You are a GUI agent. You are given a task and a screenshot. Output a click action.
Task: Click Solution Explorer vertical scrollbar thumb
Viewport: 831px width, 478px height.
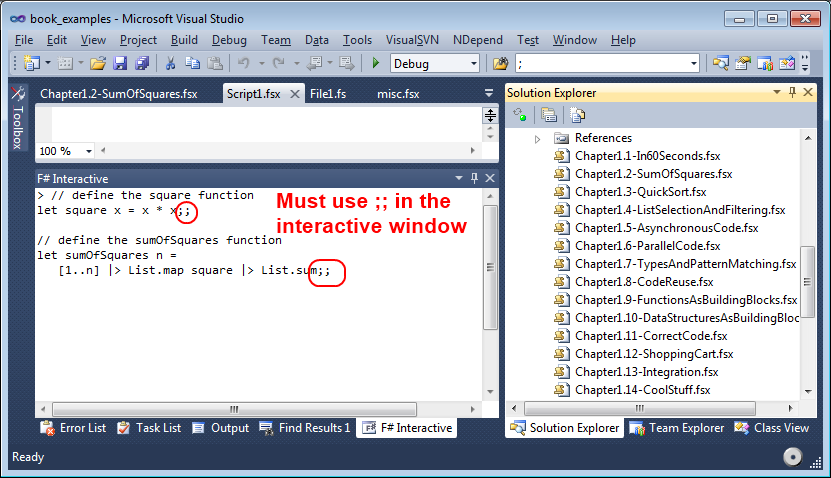(x=807, y=281)
